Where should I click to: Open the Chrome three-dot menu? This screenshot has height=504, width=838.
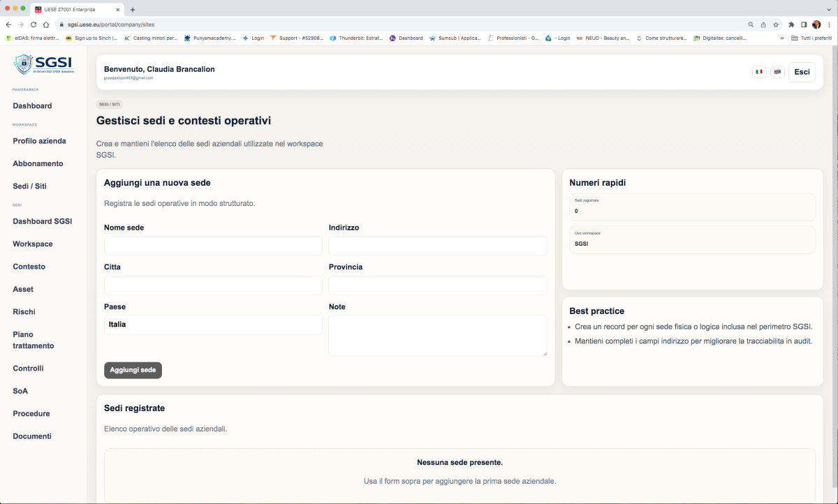click(x=829, y=24)
